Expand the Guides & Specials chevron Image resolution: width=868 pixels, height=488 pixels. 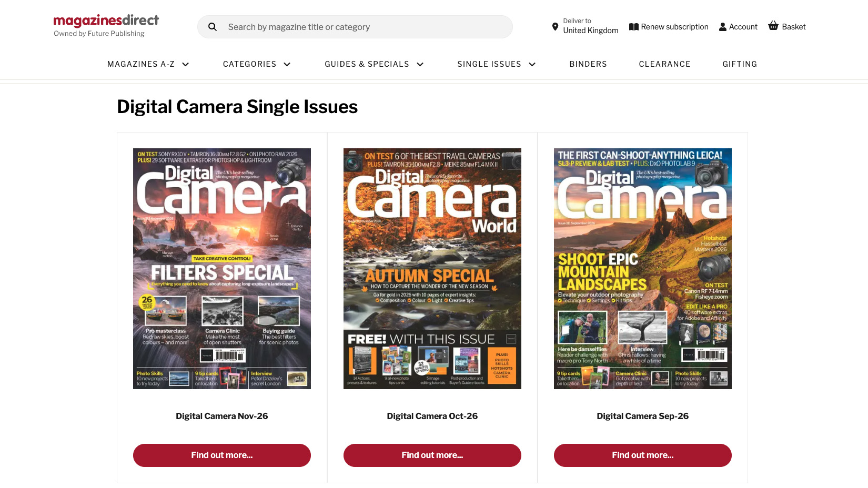420,64
